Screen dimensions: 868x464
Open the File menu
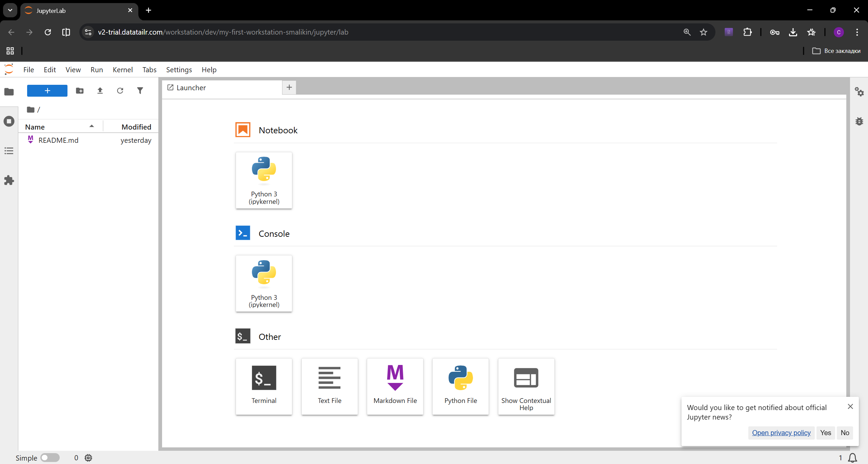pyautogui.click(x=28, y=70)
